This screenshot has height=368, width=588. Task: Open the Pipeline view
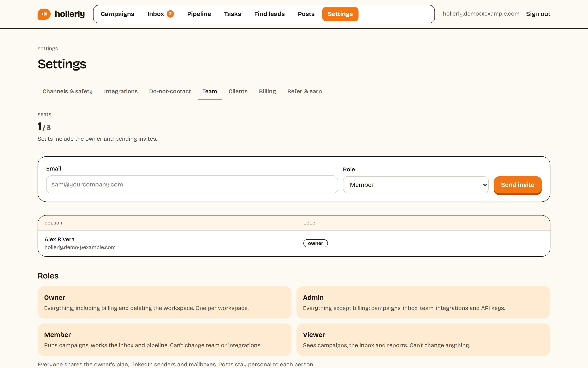199,14
